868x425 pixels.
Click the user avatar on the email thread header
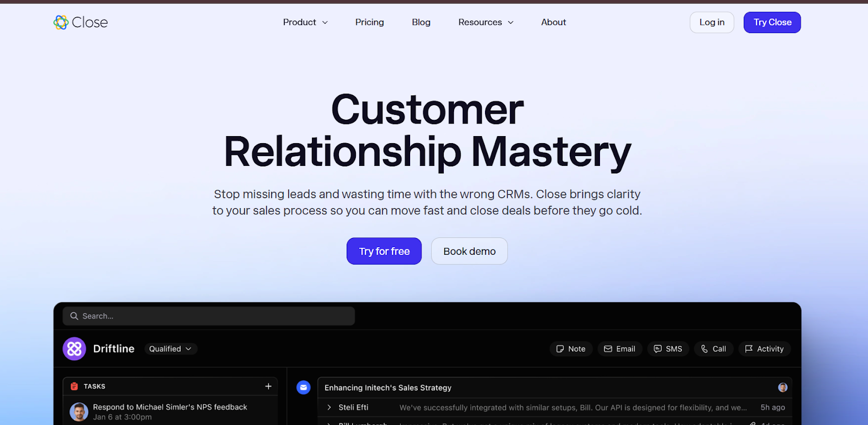coord(782,387)
